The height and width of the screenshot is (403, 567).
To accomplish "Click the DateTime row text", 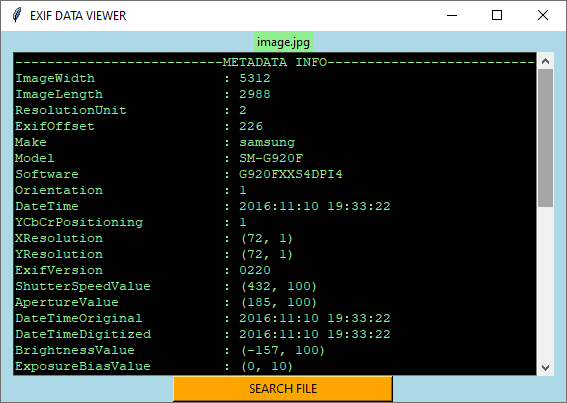I will (202, 206).
